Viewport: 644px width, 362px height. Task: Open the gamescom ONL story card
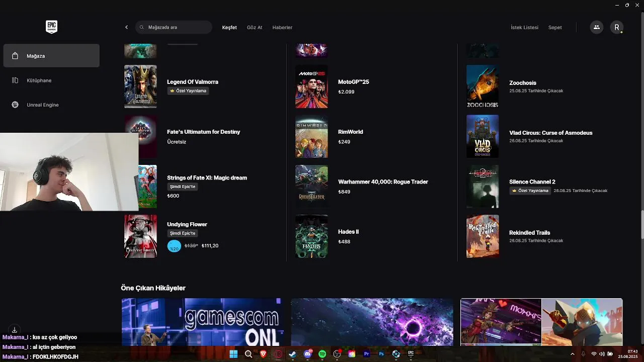click(x=202, y=322)
